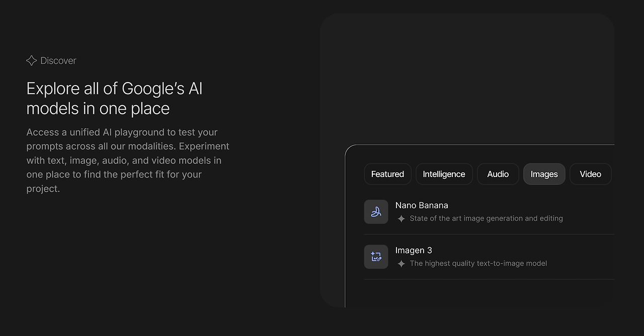Open the Imagen 3 model title
The width and height of the screenshot is (644, 336).
pyautogui.click(x=414, y=250)
